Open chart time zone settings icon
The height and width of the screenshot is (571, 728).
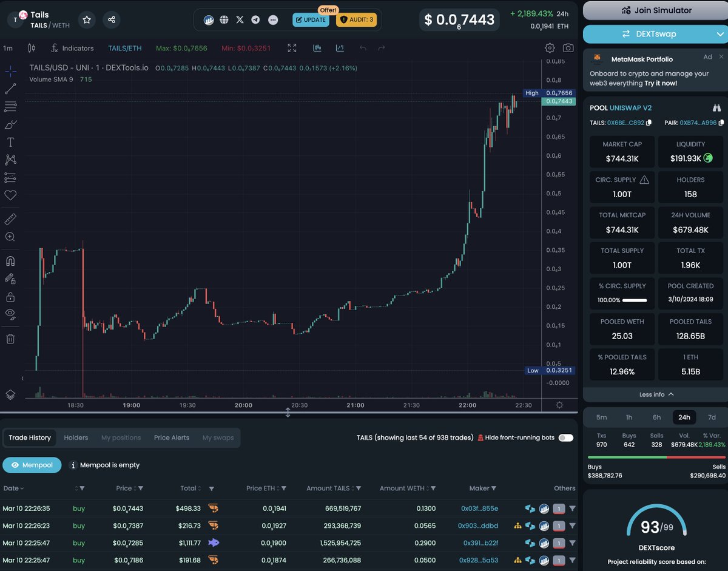coord(559,405)
